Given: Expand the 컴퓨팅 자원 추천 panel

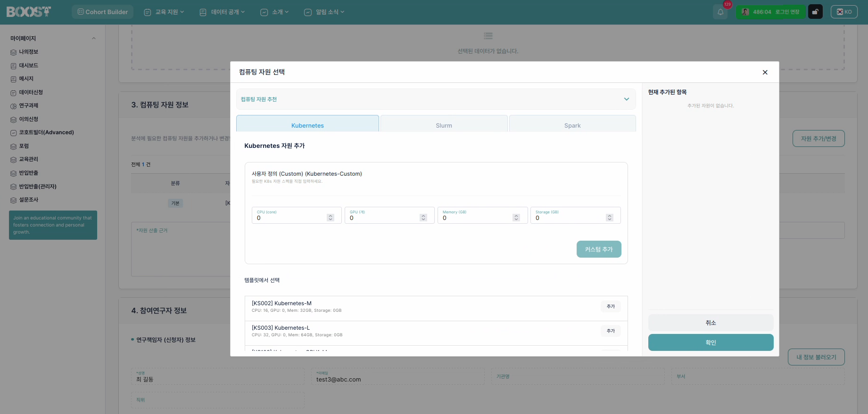Looking at the screenshot, I should pyautogui.click(x=436, y=99).
